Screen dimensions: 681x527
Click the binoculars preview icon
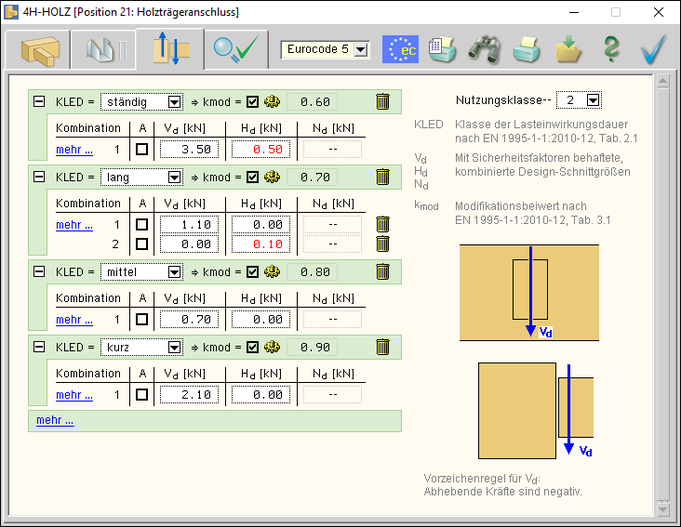coord(485,49)
